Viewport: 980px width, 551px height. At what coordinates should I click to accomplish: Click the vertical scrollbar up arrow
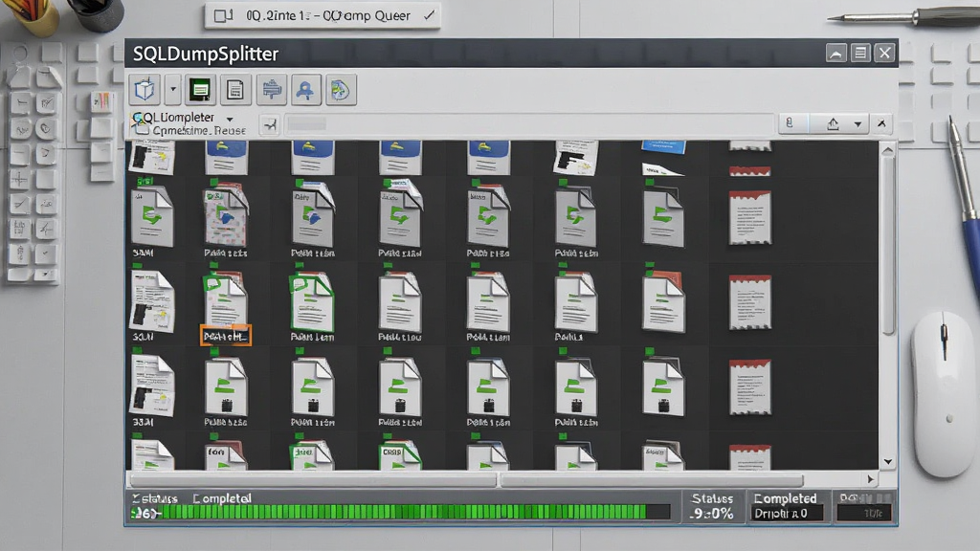click(887, 150)
